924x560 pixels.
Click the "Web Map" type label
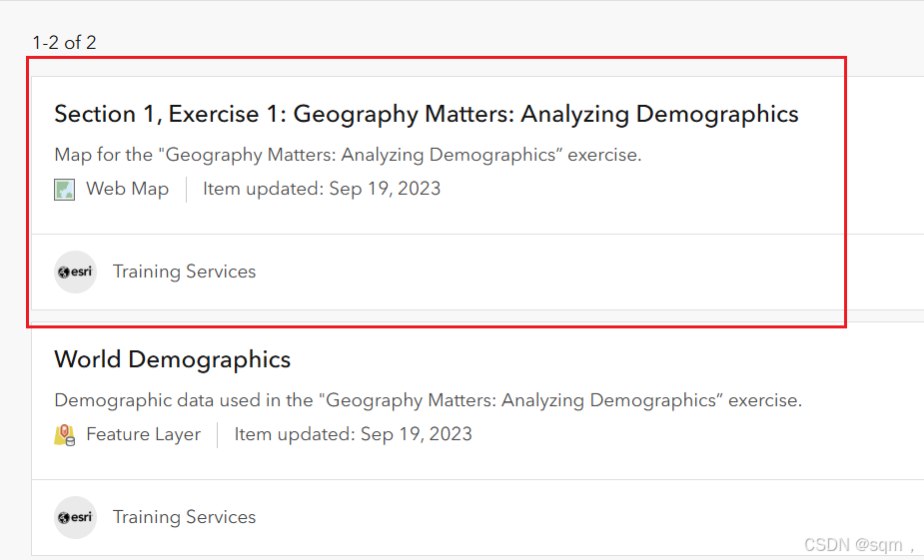point(127,189)
